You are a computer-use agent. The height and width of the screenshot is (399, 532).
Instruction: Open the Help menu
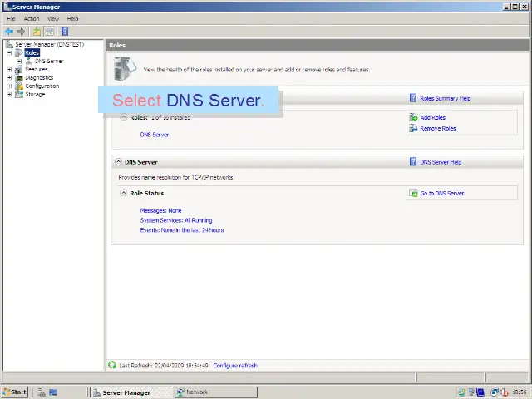(72, 18)
